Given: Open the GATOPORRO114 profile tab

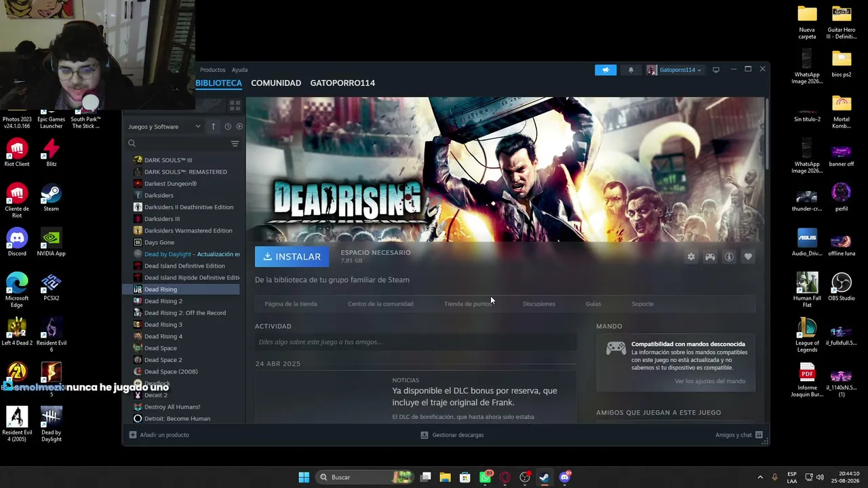Looking at the screenshot, I should pyautogui.click(x=342, y=83).
